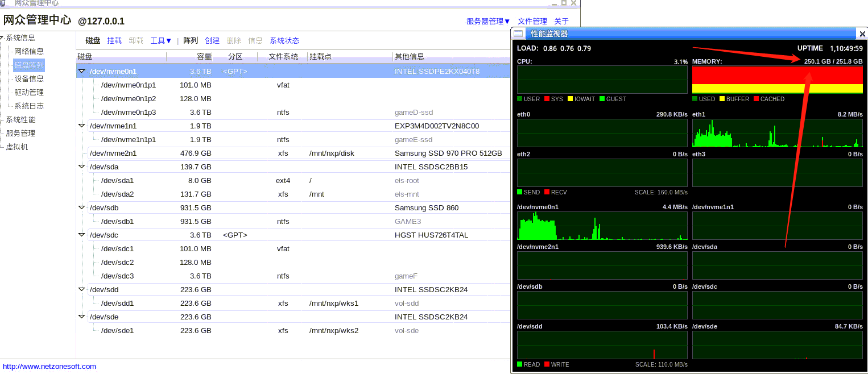The width and height of the screenshot is (868, 374).
Task: Open the 系统状态 link
Action: [284, 41]
